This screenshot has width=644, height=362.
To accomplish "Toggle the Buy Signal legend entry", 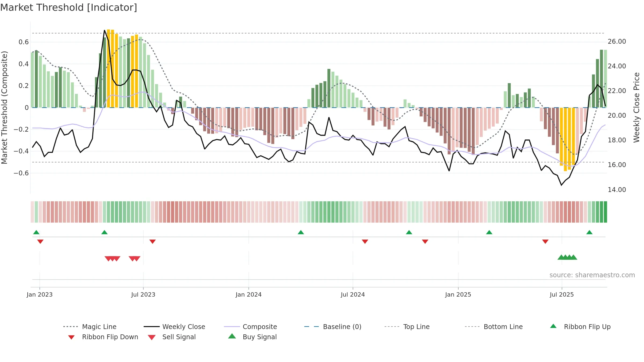I will (x=252, y=337).
